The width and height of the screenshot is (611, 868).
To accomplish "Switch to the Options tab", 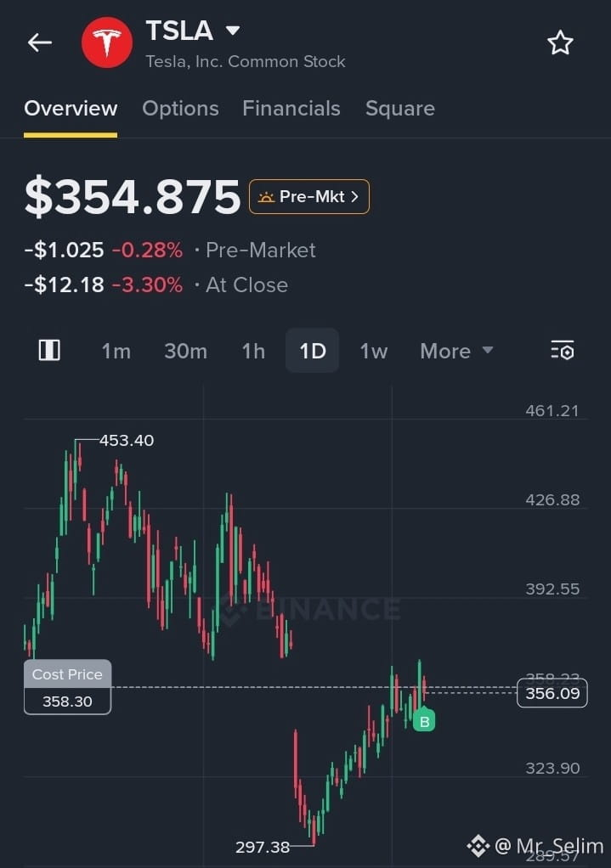I will click(x=181, y=109).
